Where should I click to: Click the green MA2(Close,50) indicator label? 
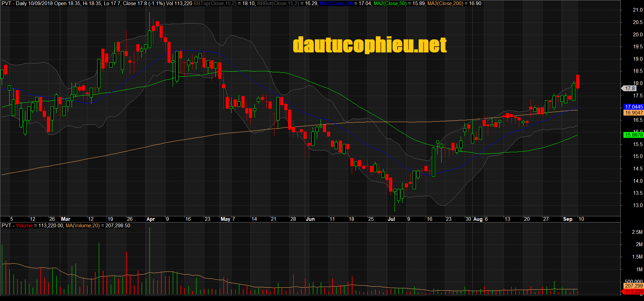tap(390, 3)
